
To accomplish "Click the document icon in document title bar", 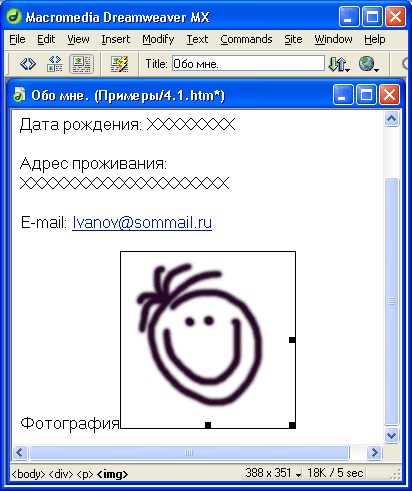I will [19, 95].
